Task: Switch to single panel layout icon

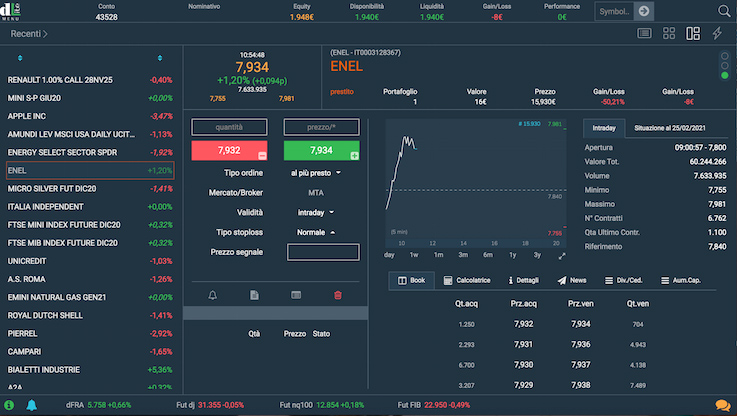Action: 644,33
